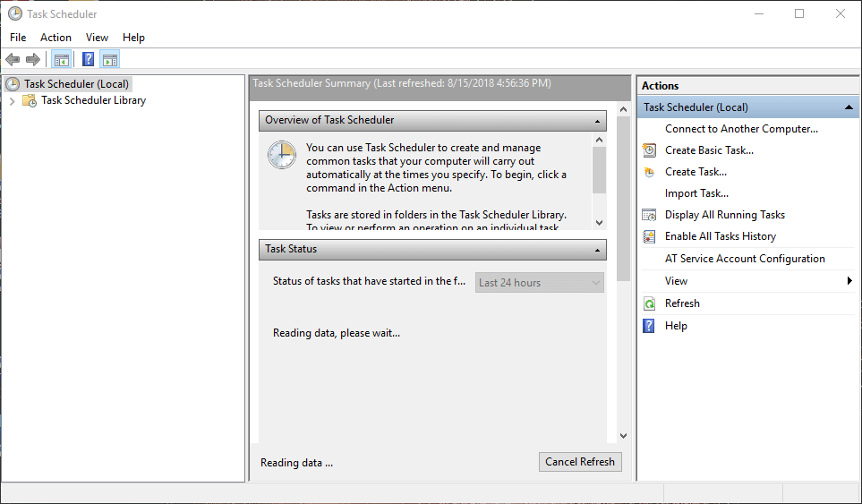Click the Actions pane heading
Viewport: 862px width, 504px height.
661,86
